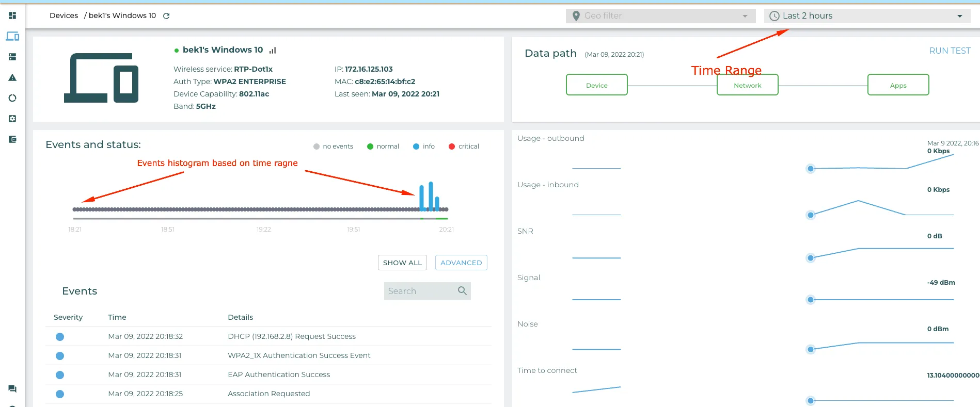This screenshot has width=980, height=407.
Task: Select the DHCP Request Success event row
Action: [268, 336]
